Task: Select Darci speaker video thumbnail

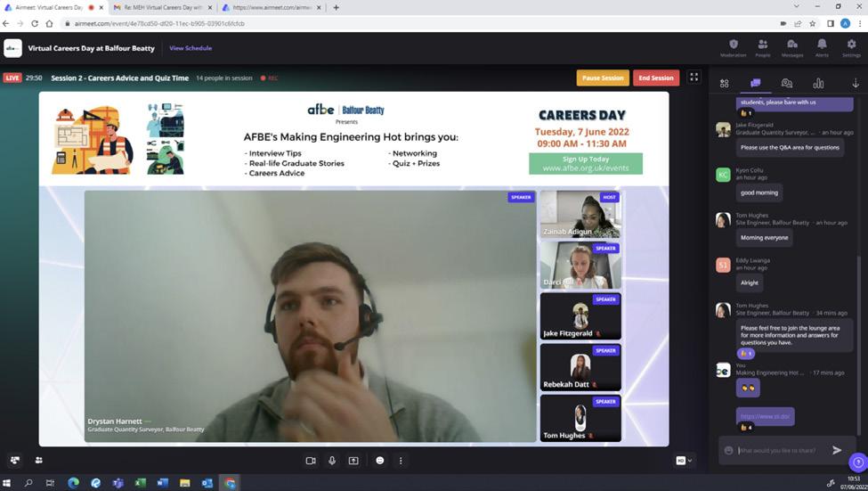Action: 580,266
